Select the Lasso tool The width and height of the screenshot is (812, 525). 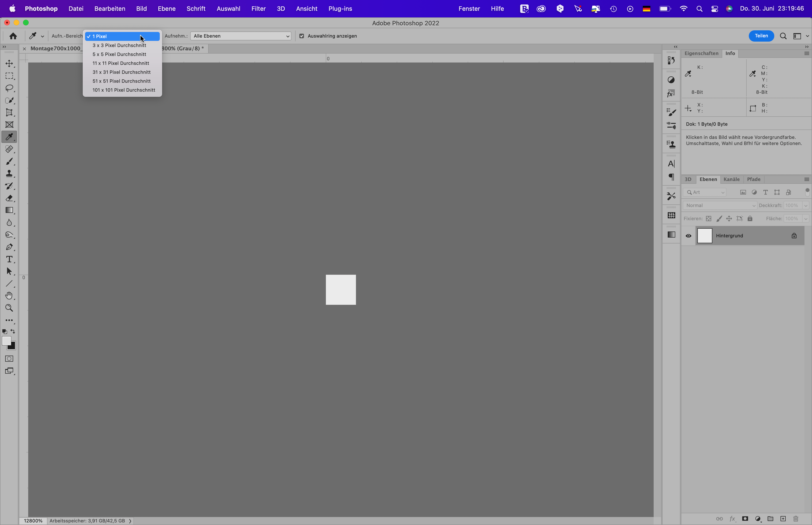point(9,88)
